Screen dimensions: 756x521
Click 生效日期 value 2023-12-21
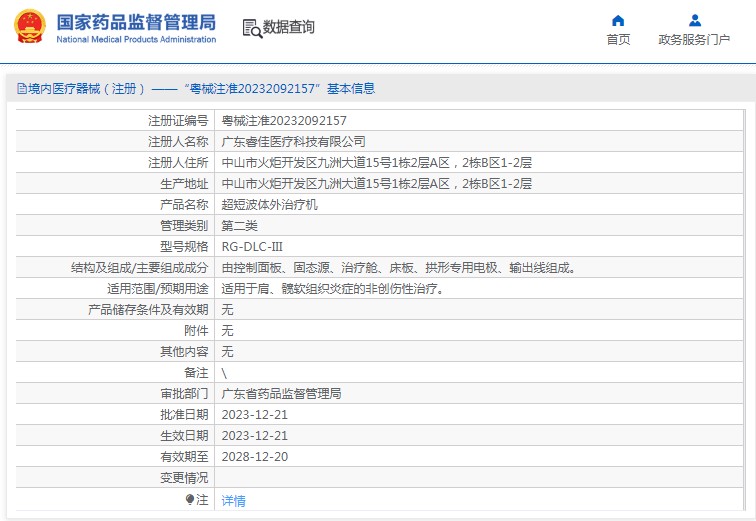point(255,436)
